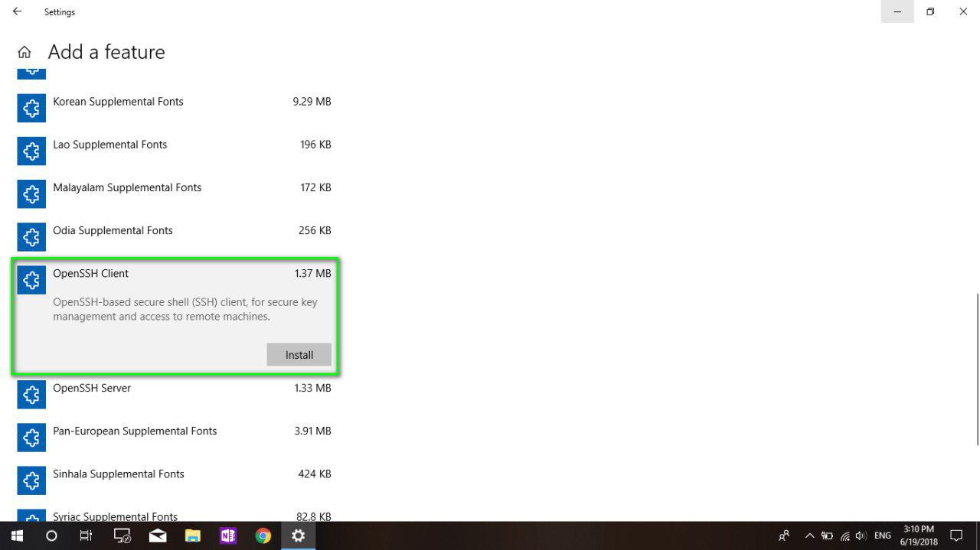The height and width of the screenshot is (550, 980).
Task: Click the 1.37 MB size value
Action: [312, 273]
